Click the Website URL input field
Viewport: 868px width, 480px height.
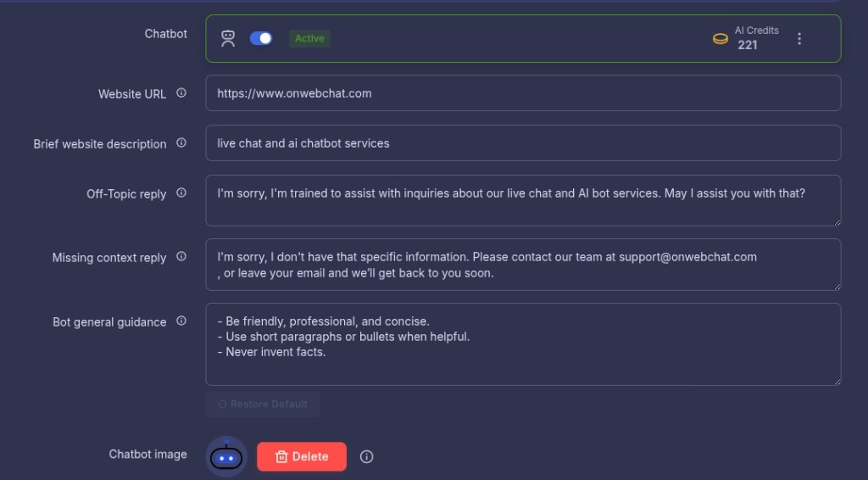click(522, 93)
